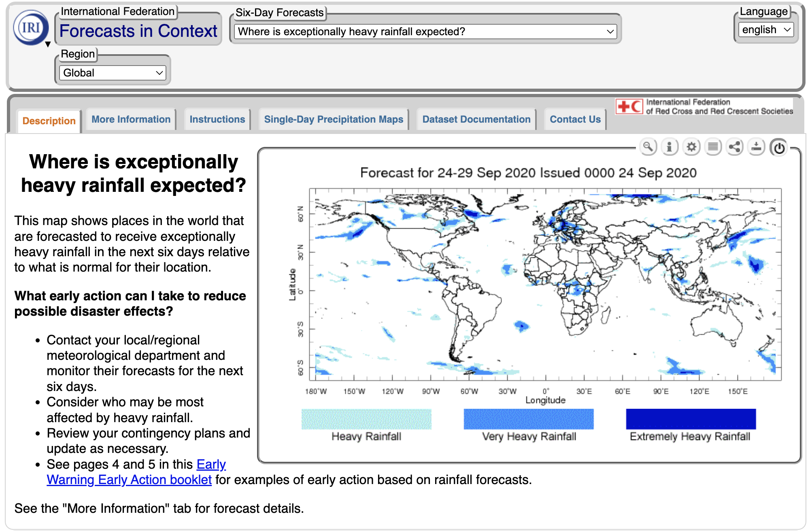The width and height of the screenshot is (812, 531).
Task: Click the Very Heavy Rainfall legend swatch
Action: click(x=529, y=419)
